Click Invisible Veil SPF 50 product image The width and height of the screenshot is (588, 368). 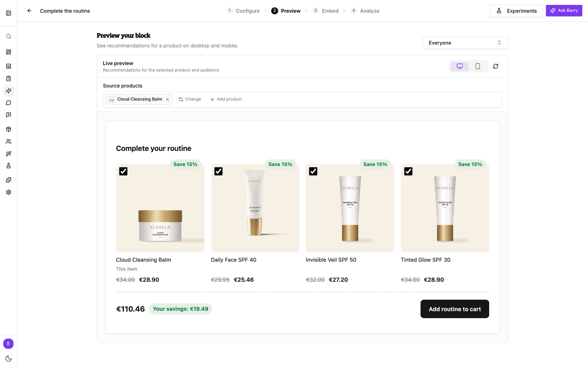[x=350, y=208]
